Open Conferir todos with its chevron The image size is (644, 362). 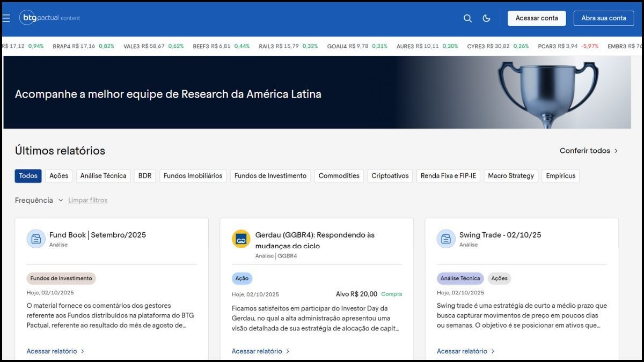click(x=589, y=151)
